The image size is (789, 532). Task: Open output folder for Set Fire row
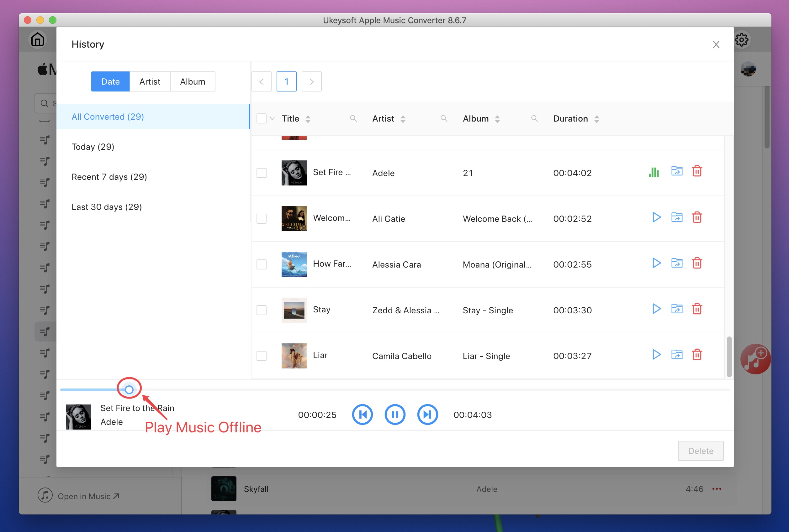click(x=677, y=171)
